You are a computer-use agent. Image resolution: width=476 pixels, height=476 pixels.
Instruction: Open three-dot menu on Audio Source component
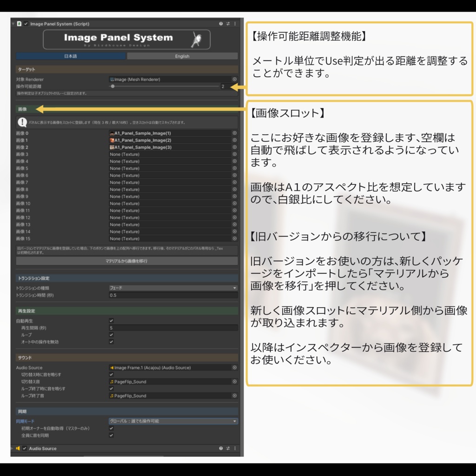point(235,449)
